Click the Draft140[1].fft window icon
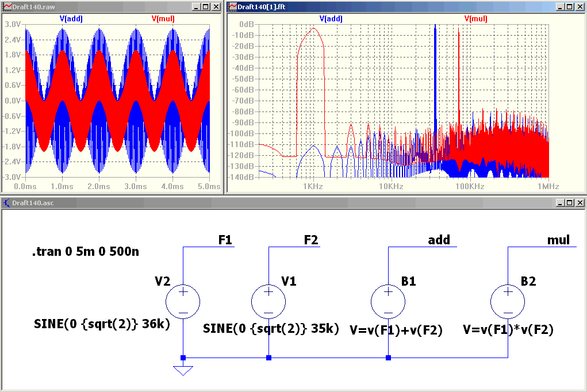 tap(233, 7)
